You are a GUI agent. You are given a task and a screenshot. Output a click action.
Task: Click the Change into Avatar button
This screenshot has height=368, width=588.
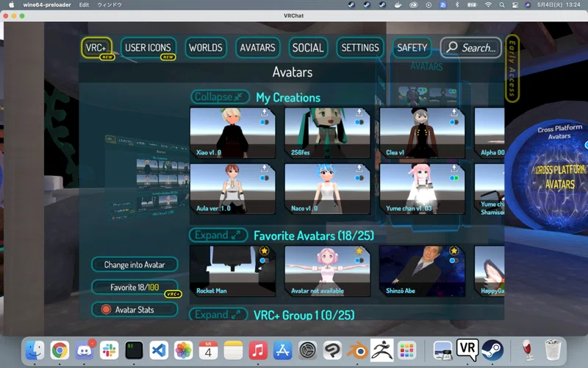pos(135,264)
